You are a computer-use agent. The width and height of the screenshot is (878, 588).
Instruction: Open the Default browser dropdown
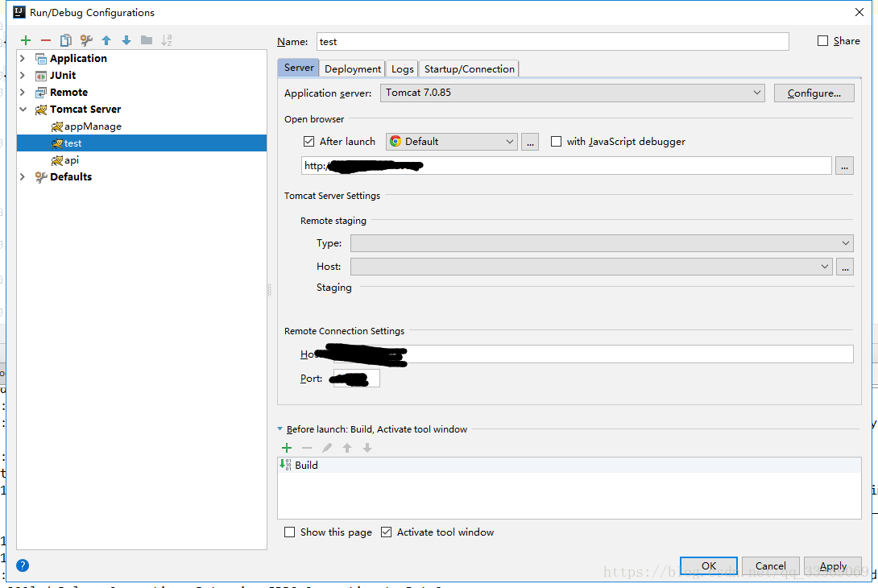451,142
